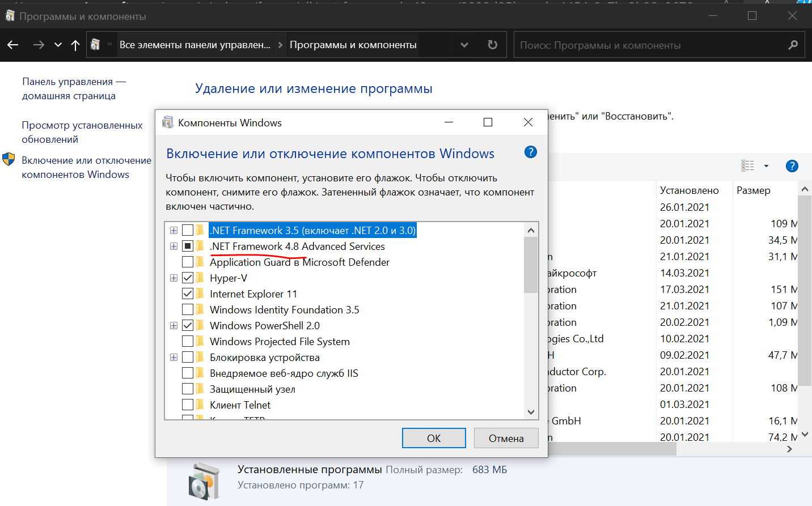Enable Защищенный узел checkbox
The width and height of the screenshot is (812, 506).
188,389
